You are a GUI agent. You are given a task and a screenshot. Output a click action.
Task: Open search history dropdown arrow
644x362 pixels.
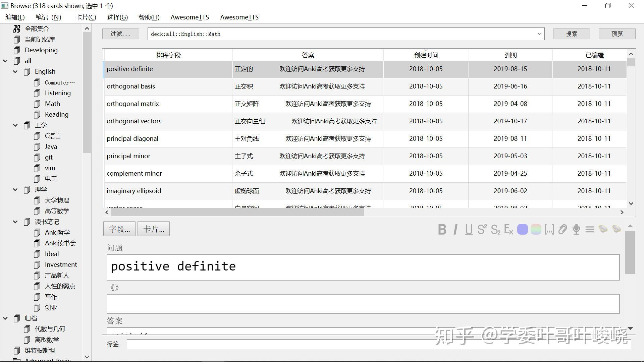[539, 34]
